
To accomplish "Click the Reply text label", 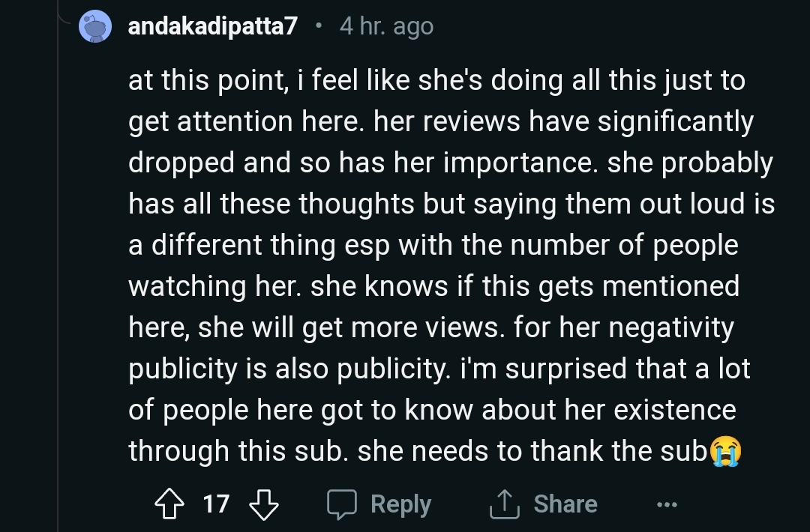I will click(401, 504).
